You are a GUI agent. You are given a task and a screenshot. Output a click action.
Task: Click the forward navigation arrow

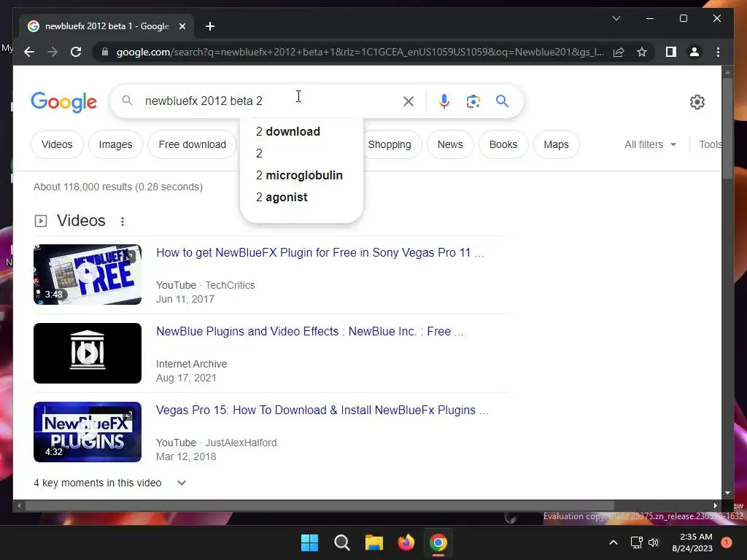click(53, 52)
